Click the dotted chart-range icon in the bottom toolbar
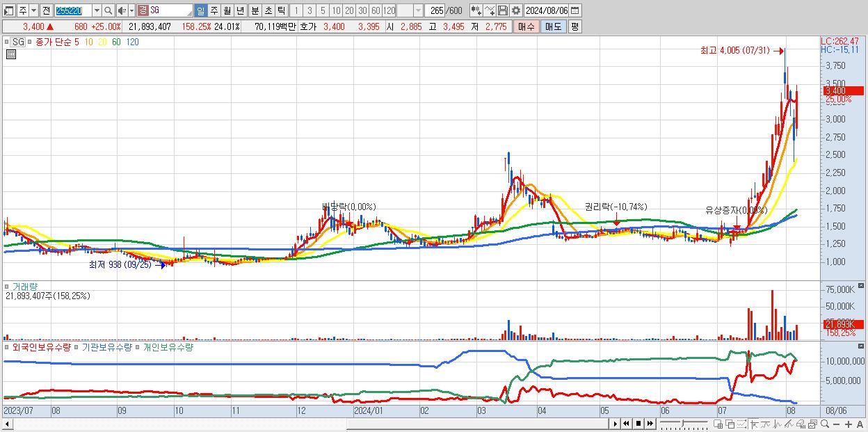 [741, 424]
